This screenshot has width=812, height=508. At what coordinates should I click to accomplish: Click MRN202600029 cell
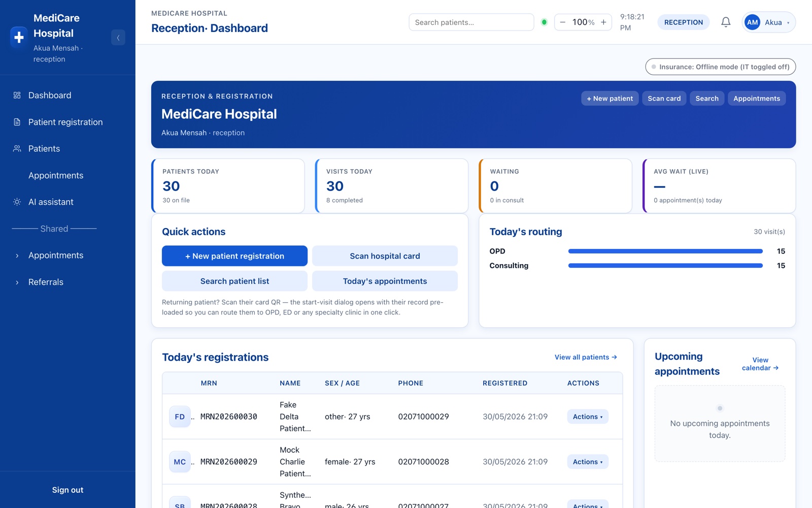pyautogui.click(x=229, y=462)
